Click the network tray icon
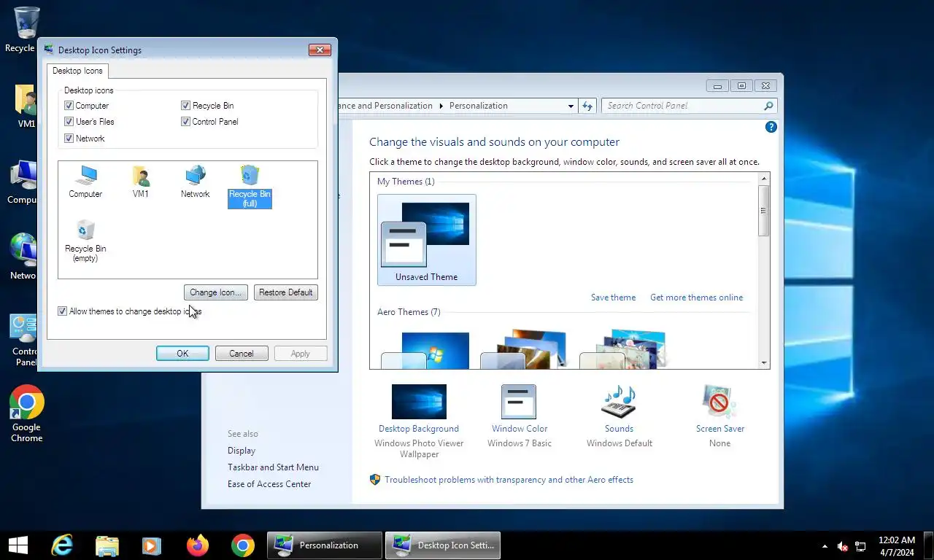This screenshot has width=934, height=560. (860, 546)
